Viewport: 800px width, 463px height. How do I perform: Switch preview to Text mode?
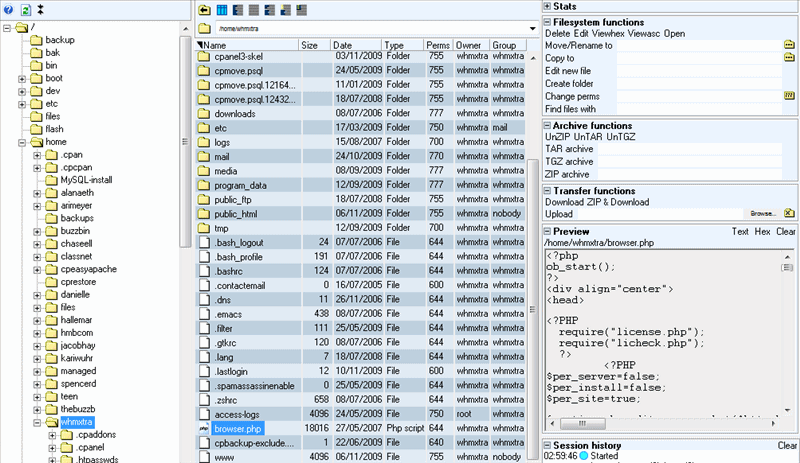coord(740,231)
